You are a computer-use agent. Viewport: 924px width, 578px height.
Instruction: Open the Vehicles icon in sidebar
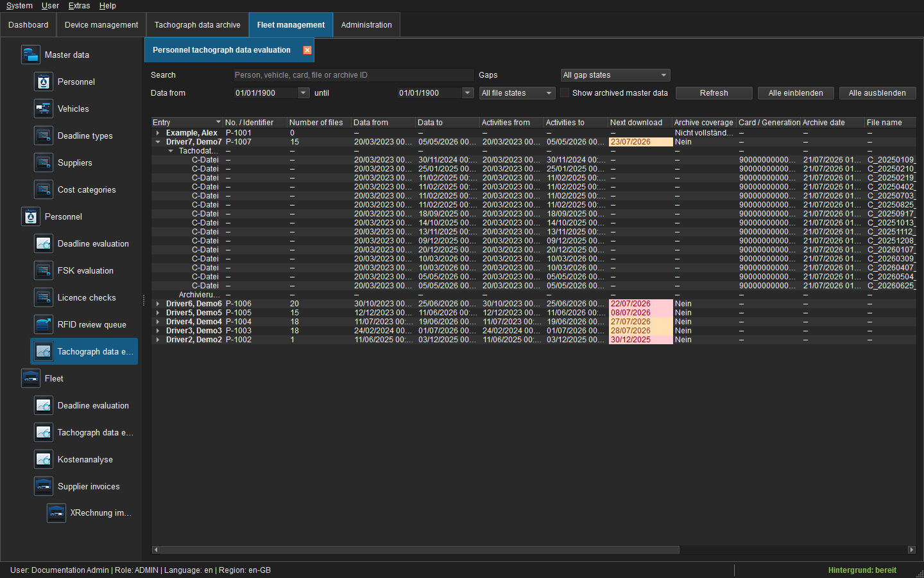click(44, 109)
